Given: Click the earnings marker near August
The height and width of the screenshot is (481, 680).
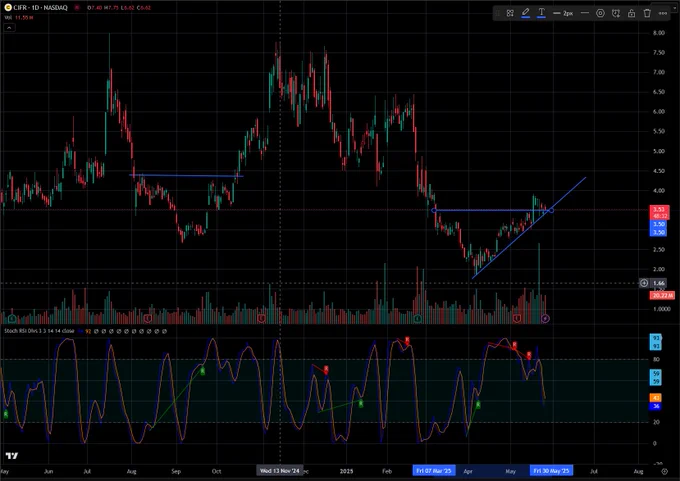Looking at the screenshot, I should tap(148, 319).
